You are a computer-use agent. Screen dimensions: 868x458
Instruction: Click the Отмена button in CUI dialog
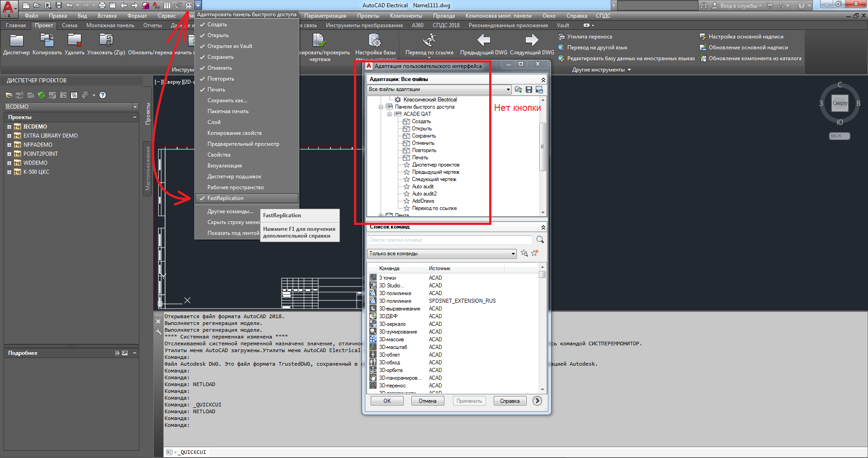coord(428,401)
